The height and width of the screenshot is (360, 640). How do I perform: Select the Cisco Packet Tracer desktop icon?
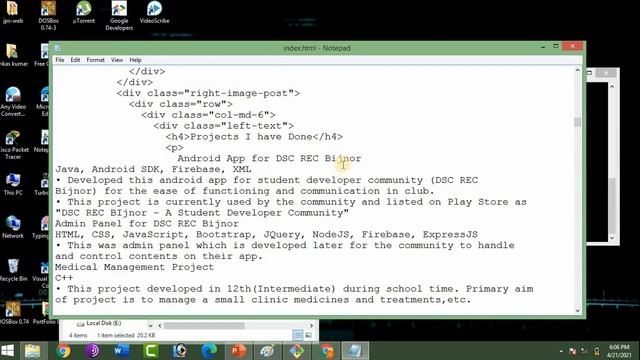click(x=13, y=145)
